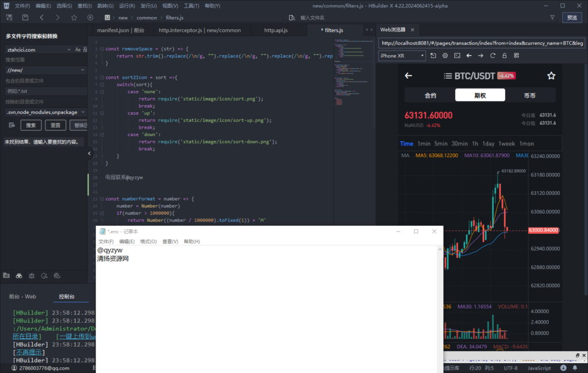The height and width of the screenshot is (373, 588).
Task: Open the market list icon beside BTC/USDT
Action: (448, 76)
